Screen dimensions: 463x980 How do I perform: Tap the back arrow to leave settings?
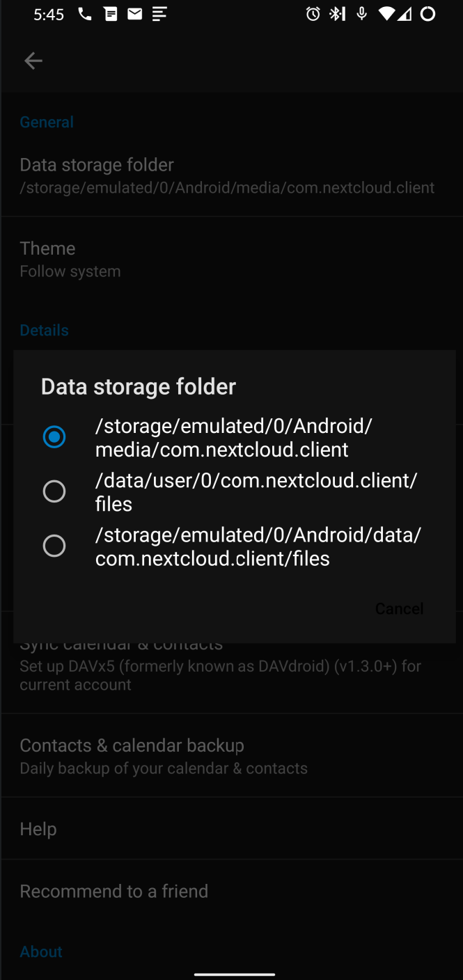click(33, 61)
